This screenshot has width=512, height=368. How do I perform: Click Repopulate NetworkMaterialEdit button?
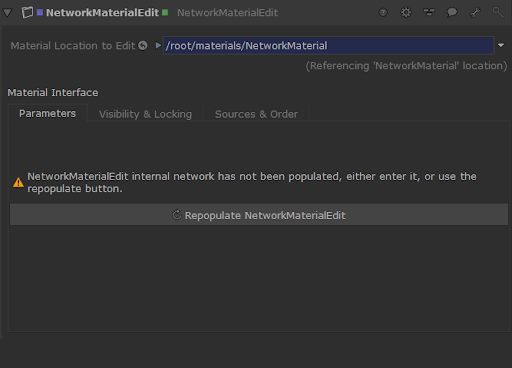point(259,215)
